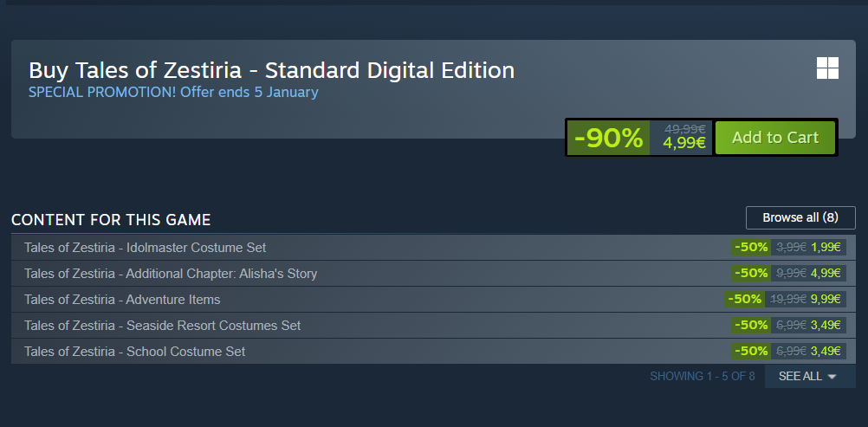Click the SHOWING 1 - 5 OF 8 label
868x427 pixels.
point(702,377)
